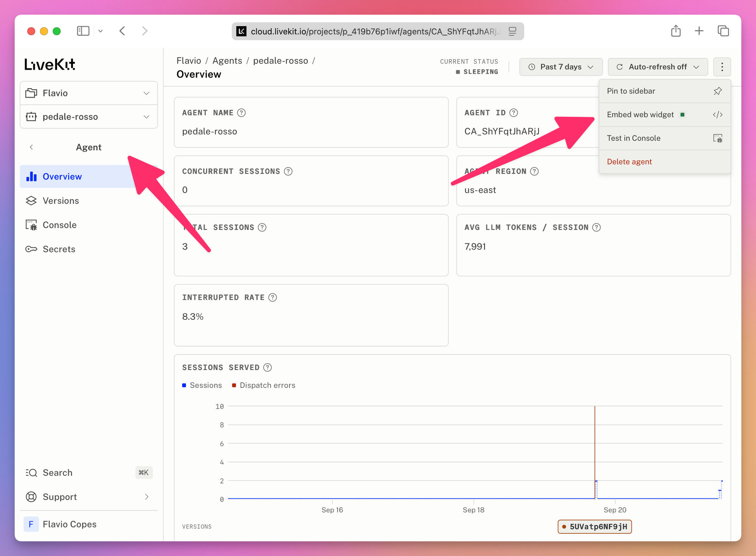The image size is (756, 556).
Task: Toggle the Dispatch errors legend series
Action: 263,385
